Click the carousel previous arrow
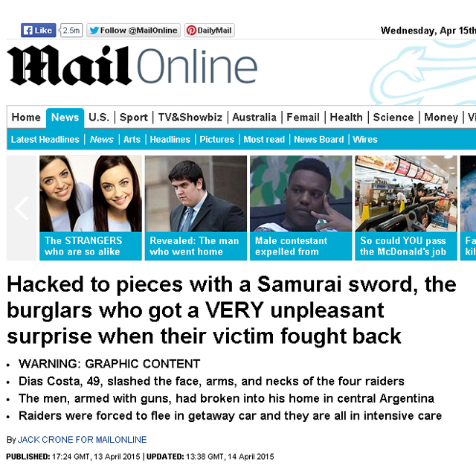The height and width of the screenshot is (468, 476). [22, 208]
